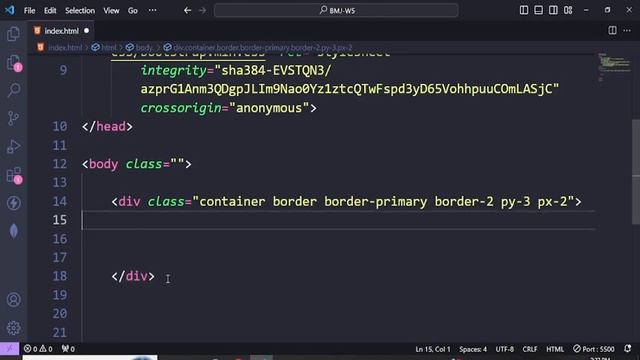Open notifications bell icon
The width and height of the screenshot is (640, 360).
click(628, 349)
